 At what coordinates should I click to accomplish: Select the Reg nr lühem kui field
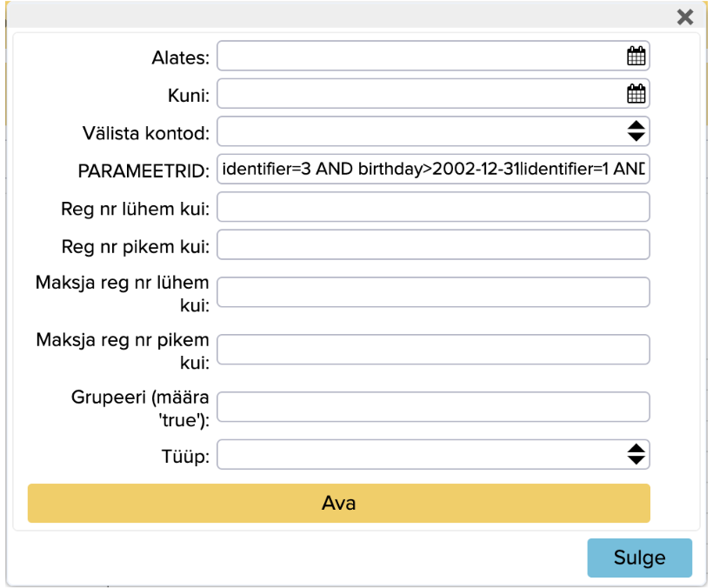click(433, 207)
